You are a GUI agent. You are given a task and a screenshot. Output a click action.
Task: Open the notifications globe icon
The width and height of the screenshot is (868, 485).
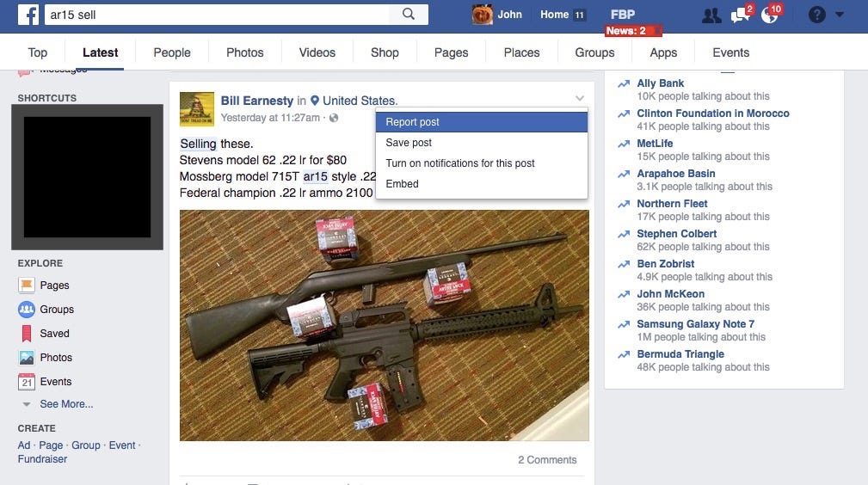pos(771,14)
